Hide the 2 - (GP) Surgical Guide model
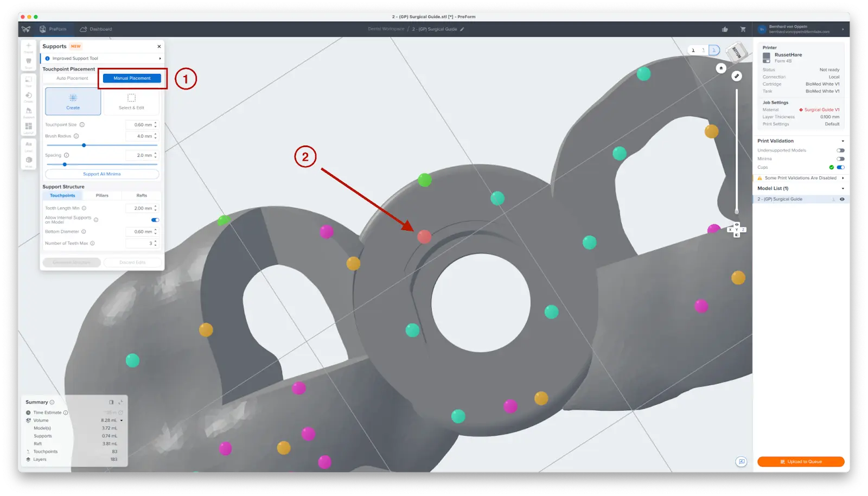Image resolution: width=868 pixels, height=496 pixels. tap(841, 199)
